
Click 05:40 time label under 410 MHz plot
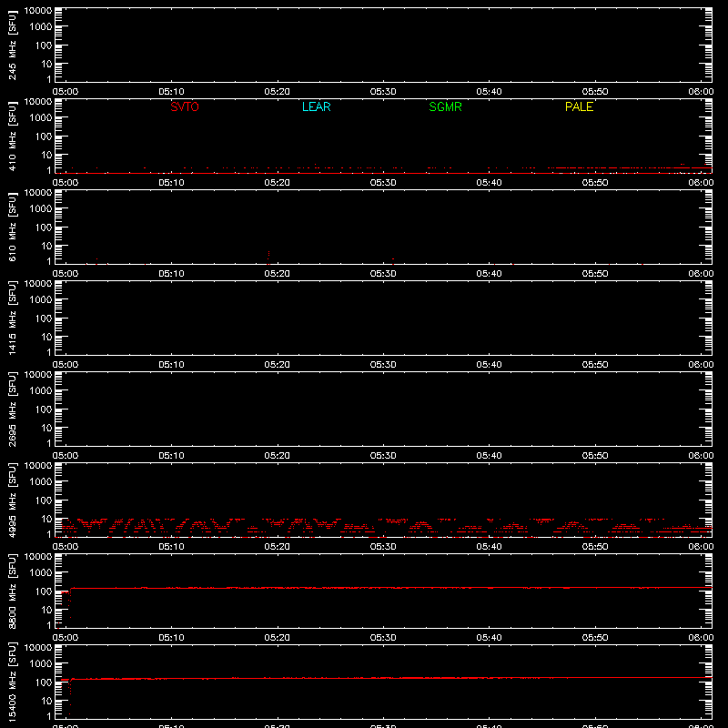[489, 183]
